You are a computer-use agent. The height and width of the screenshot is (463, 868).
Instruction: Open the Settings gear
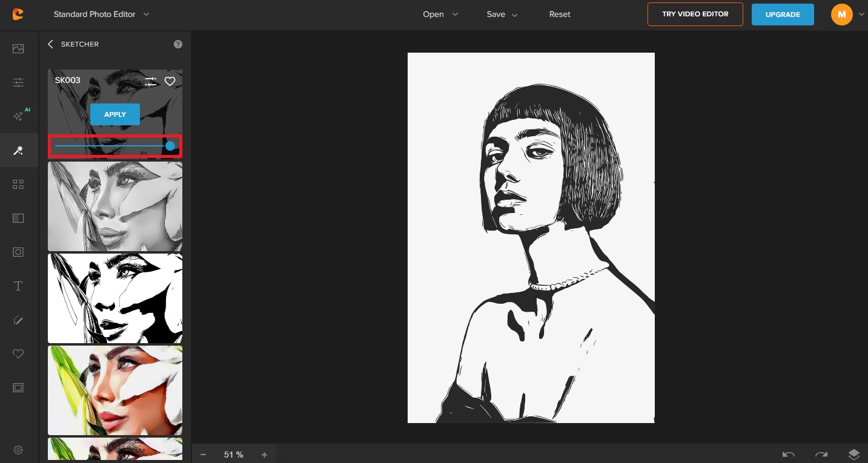pos(18,450)
